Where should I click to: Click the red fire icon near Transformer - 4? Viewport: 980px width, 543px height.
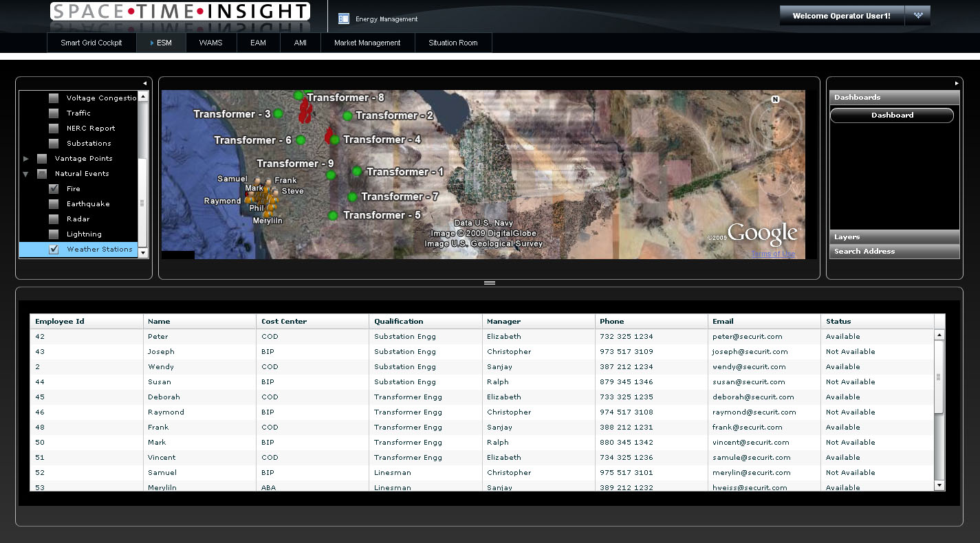(329, 135)
